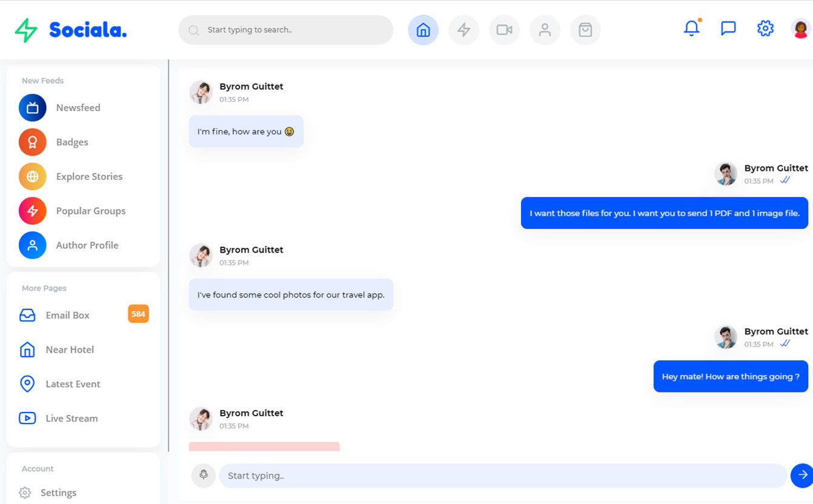The image size is (813, 504).
Task: Select Explore Stories in sidebar
Action: tap(89, 177)
